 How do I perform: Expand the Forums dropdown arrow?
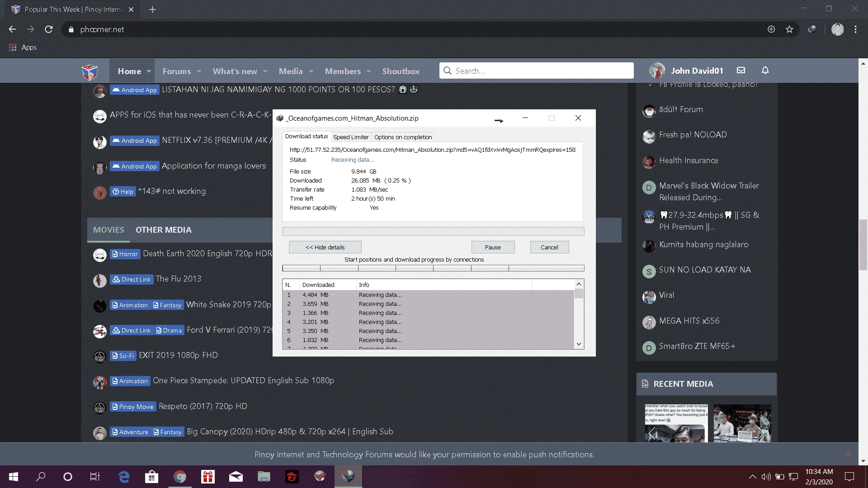[199, 71]
